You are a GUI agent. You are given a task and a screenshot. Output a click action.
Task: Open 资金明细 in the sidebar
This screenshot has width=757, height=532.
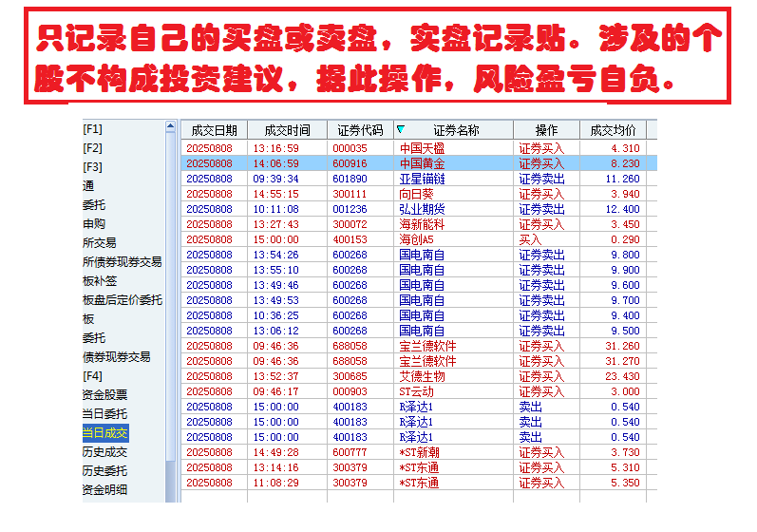click(104, 489)
